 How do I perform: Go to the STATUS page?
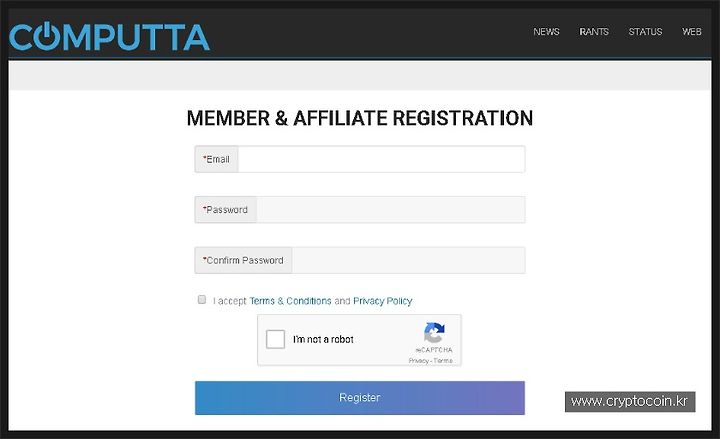[x=645, y=32]
